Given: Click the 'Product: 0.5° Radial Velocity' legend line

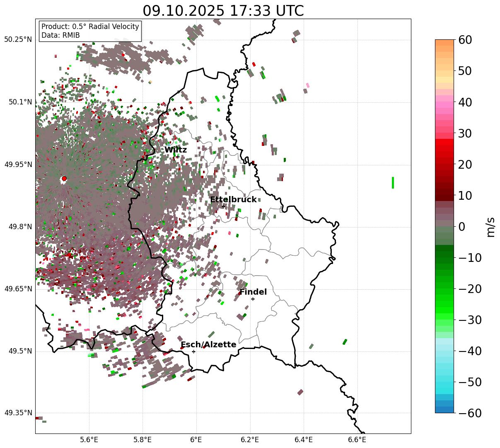Looking at the screenshot, I should pos(90,27).
